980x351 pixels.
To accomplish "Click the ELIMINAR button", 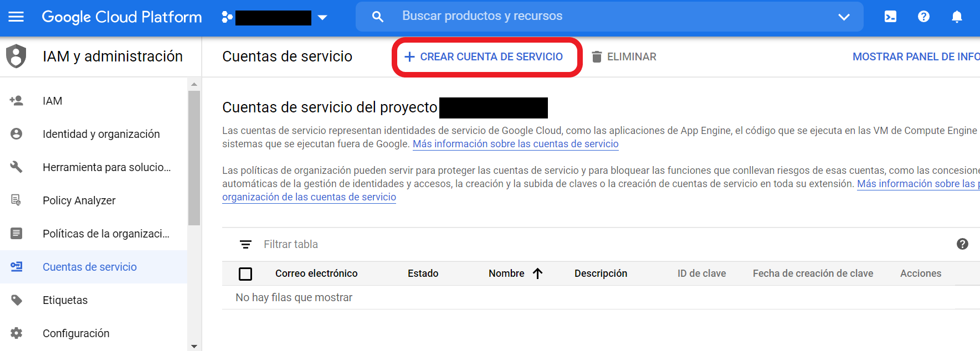I will pyautogui.click(x=624, y=56).
